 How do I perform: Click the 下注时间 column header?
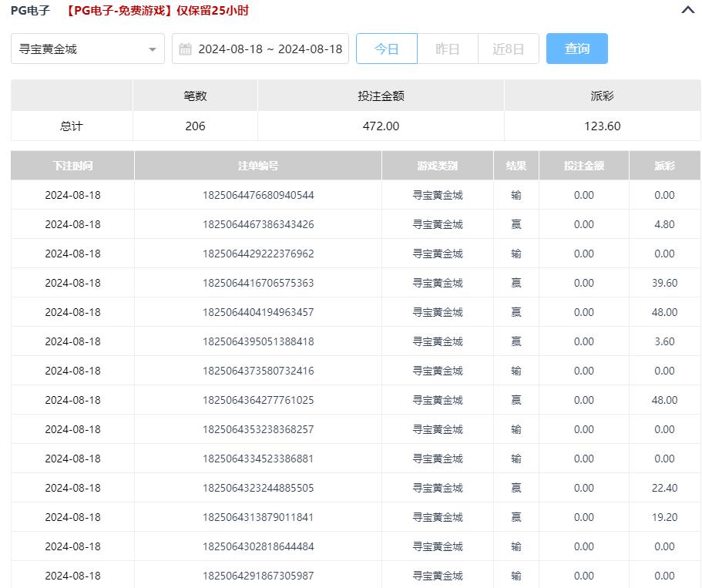click(72, 166)
